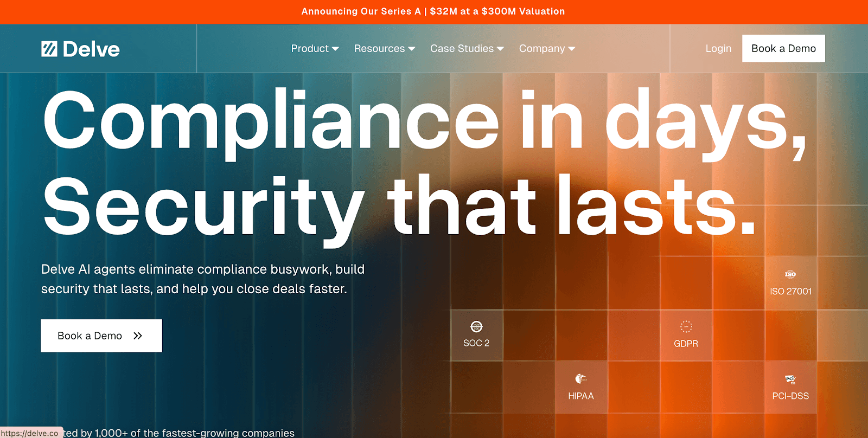Click the GDPR stars icon
This screenshot has width=868, height=438.
[686, 326]
